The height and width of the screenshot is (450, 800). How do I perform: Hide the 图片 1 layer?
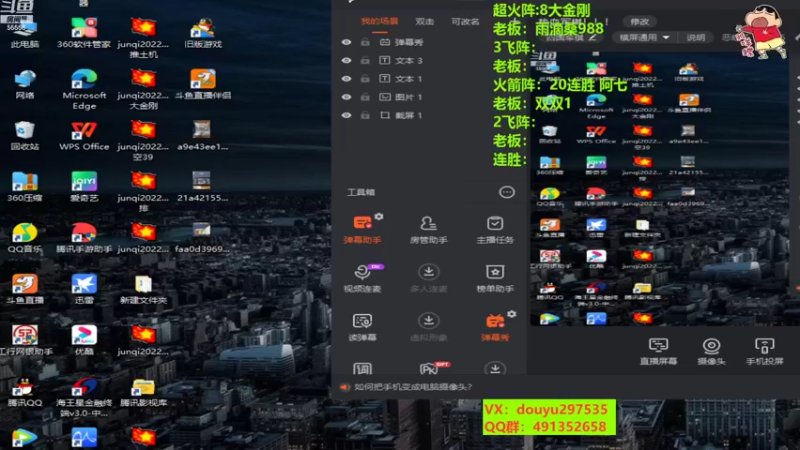(346, 97)
